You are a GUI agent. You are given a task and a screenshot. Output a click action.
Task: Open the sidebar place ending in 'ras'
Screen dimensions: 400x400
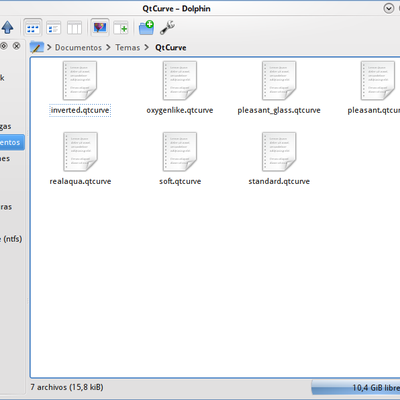pyautogui.click(x=6, y=207)
